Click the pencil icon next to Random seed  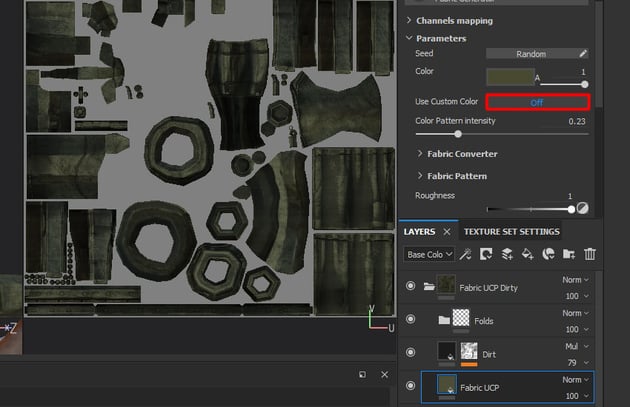pos(583,53)
